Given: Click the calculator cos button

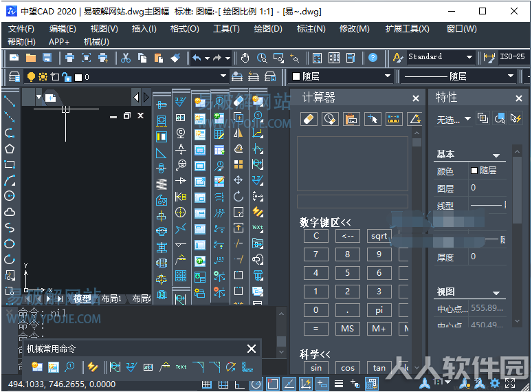Looking at the screenshot, I should 347,367.
